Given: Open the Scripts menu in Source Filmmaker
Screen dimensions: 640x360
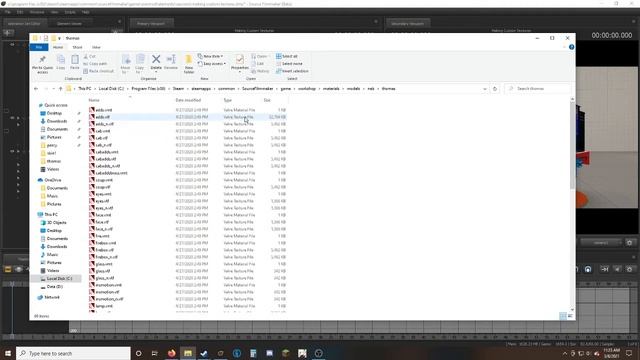Looking at the screenshot, I should (70, 12).
